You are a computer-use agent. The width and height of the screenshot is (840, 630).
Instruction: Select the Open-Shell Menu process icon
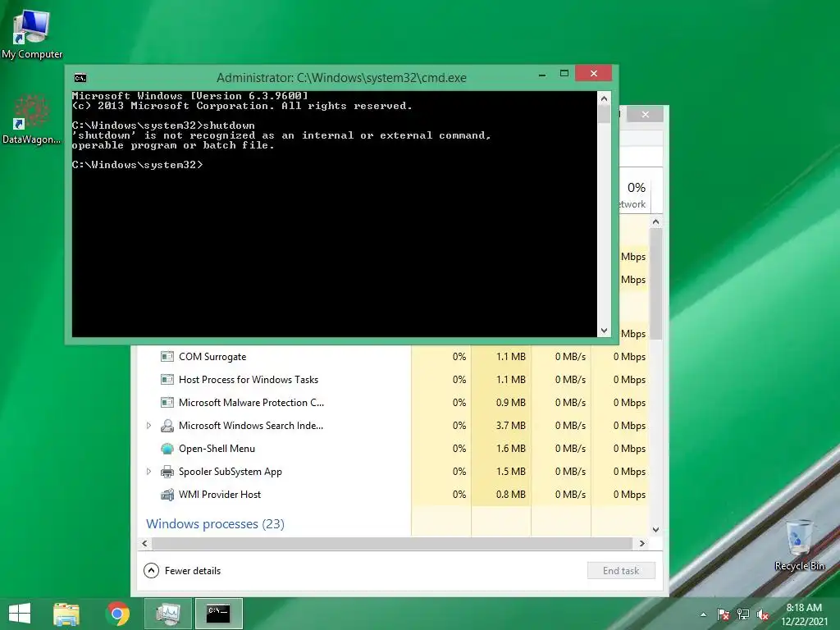pos(167,449)
